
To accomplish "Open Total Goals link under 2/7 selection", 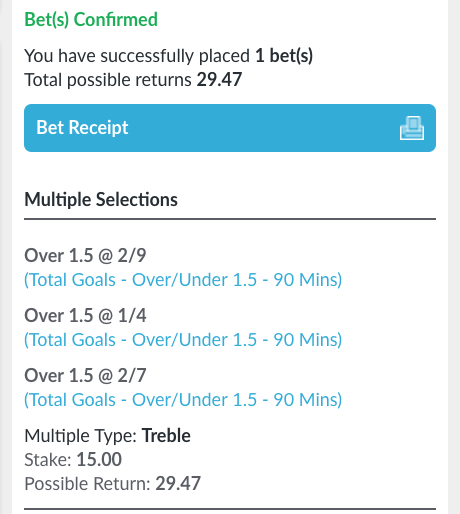I will [183, 400].
